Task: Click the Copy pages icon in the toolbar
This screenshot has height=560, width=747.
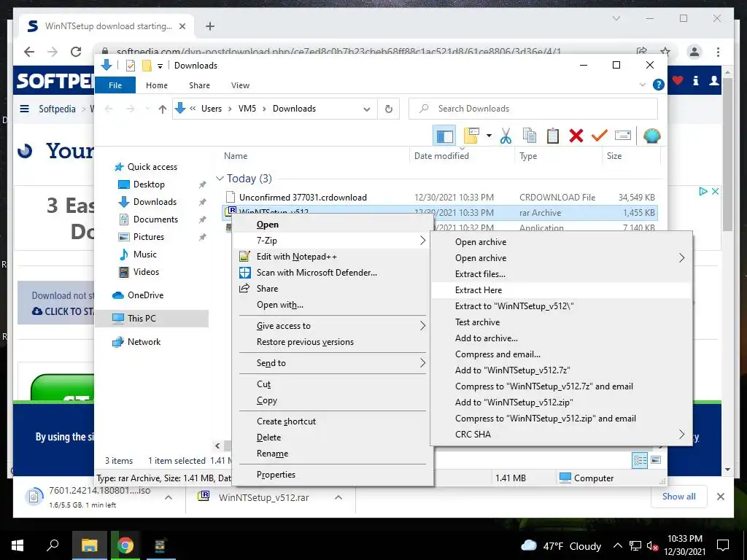Action: pos(530,136)
